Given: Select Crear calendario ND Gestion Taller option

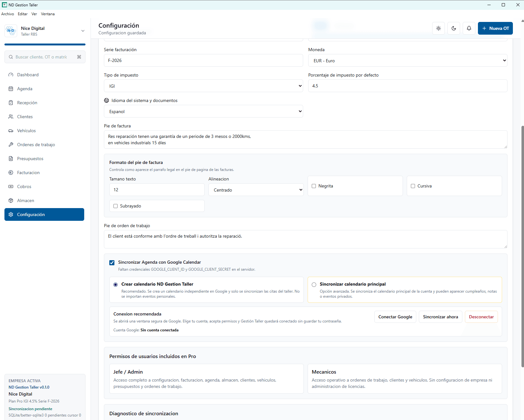Looking at the screenshot, I should pos(116,285).
